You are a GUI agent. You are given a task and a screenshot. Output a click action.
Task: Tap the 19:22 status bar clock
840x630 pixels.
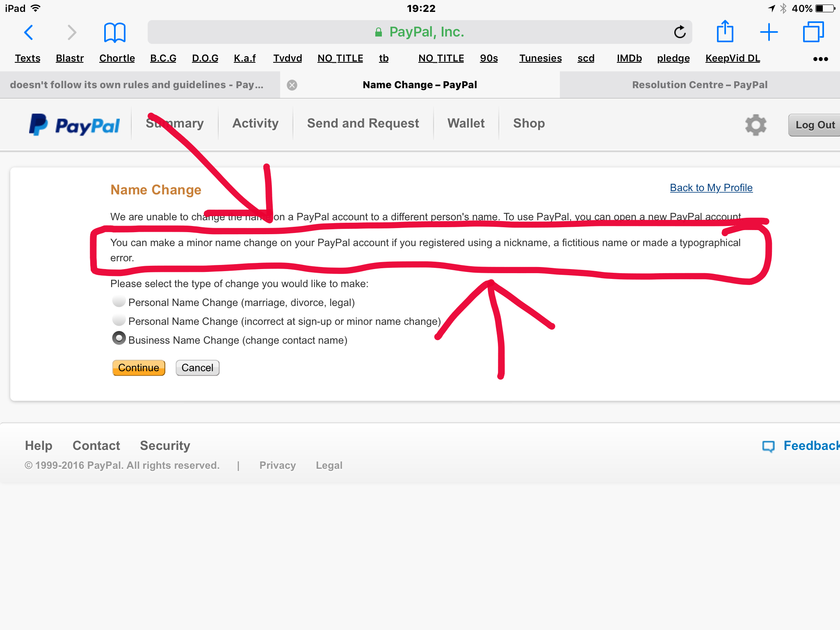click(x=421, y=8)
